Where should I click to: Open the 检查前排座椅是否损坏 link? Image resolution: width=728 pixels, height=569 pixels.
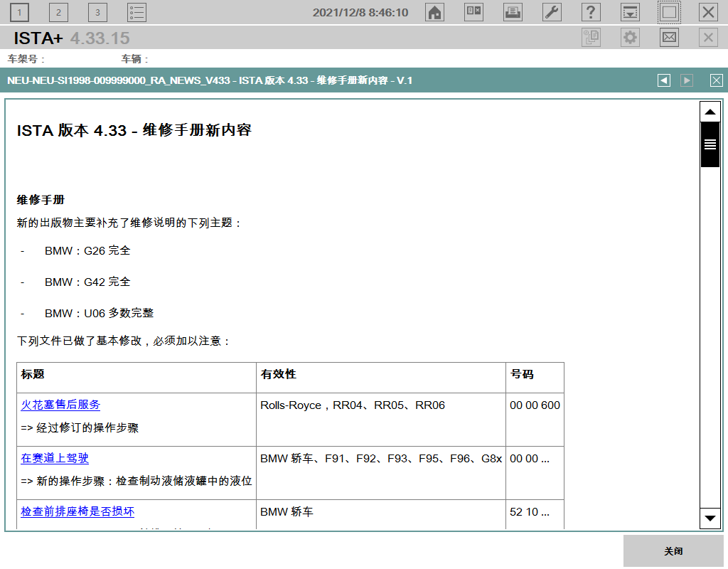[x=77, y=512]
